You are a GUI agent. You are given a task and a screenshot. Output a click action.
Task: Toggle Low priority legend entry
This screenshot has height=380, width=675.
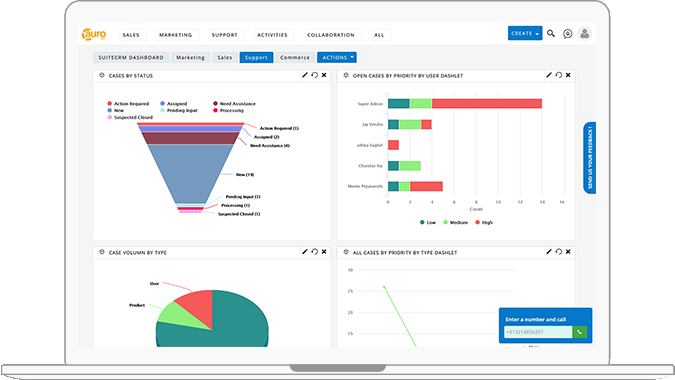[428, 222]
